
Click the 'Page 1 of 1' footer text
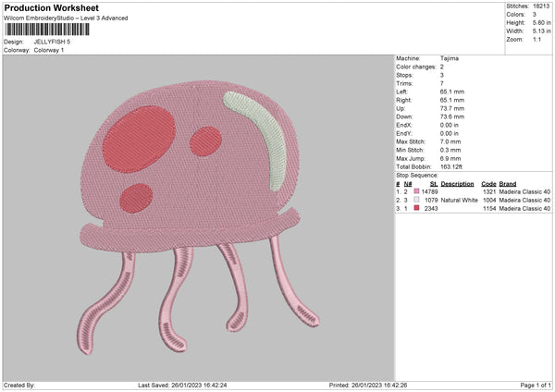(x=536, y=385)
